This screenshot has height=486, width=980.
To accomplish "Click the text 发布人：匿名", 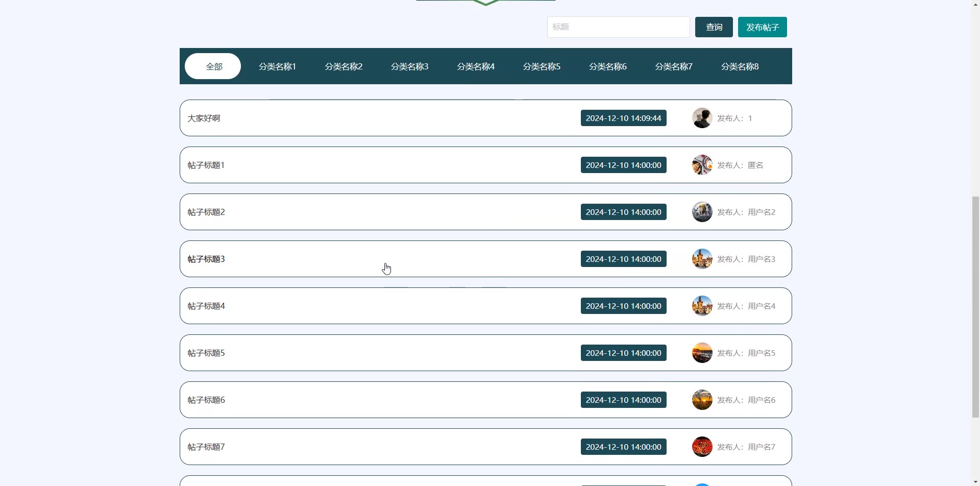I will [x=740, y=165].
